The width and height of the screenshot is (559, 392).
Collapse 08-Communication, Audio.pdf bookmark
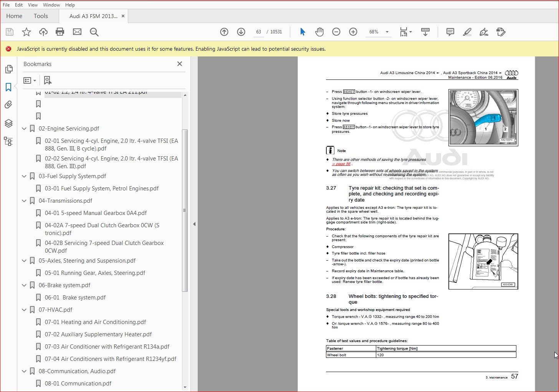(24, 371)
